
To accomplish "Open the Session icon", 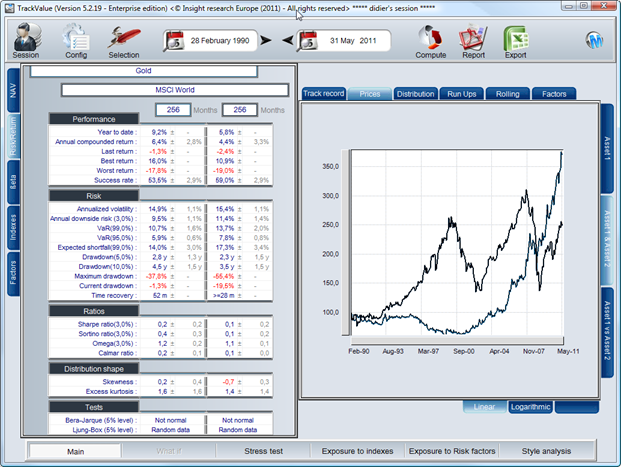I will tap(26, 38).
